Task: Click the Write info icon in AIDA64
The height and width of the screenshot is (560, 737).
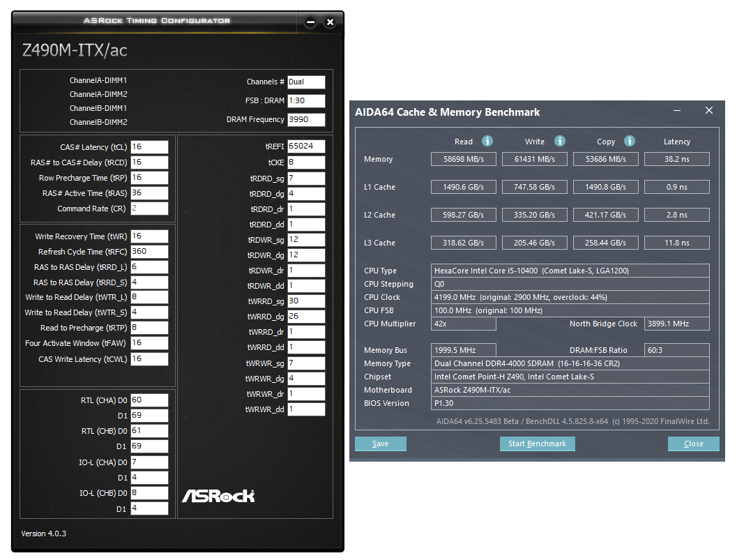Action: [559, 141]
